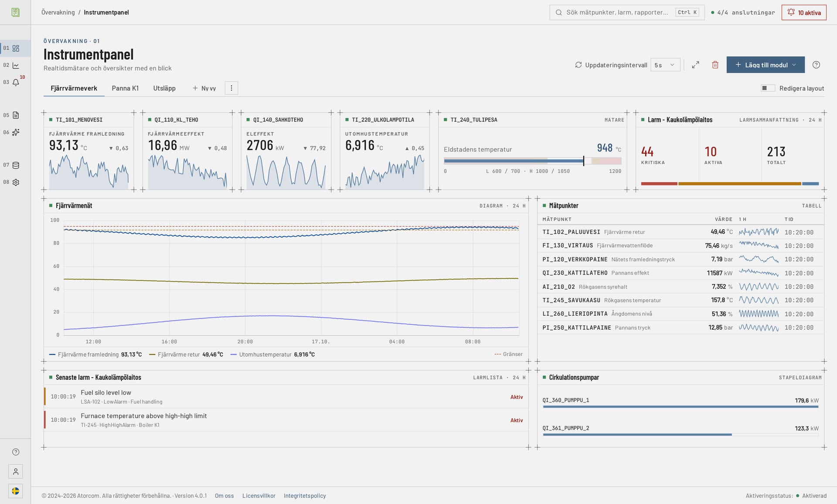Image resolution: width=837 pixels, height=504 pixels.
Task: Open sidebar item 07 database
Action: (x=16, y=166)
